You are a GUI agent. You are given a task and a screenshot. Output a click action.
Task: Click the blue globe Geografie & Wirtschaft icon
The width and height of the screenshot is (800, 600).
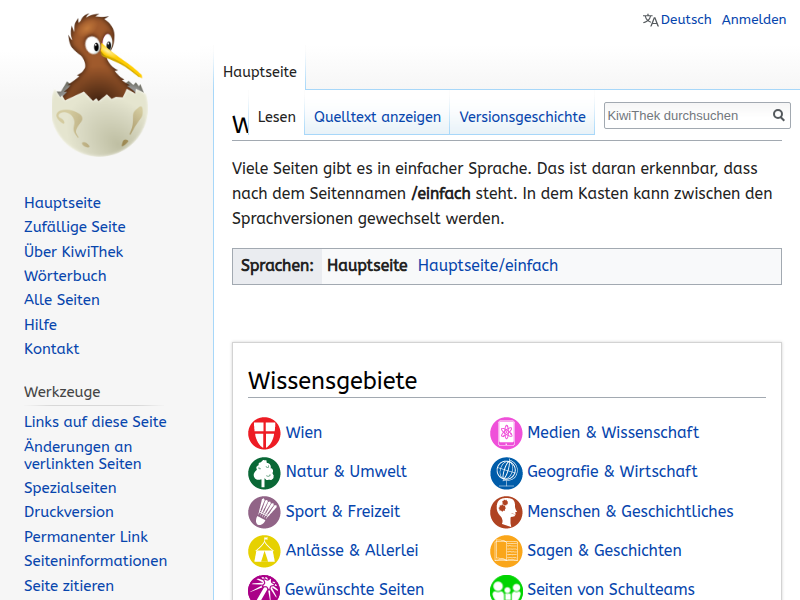click(506, 472)
